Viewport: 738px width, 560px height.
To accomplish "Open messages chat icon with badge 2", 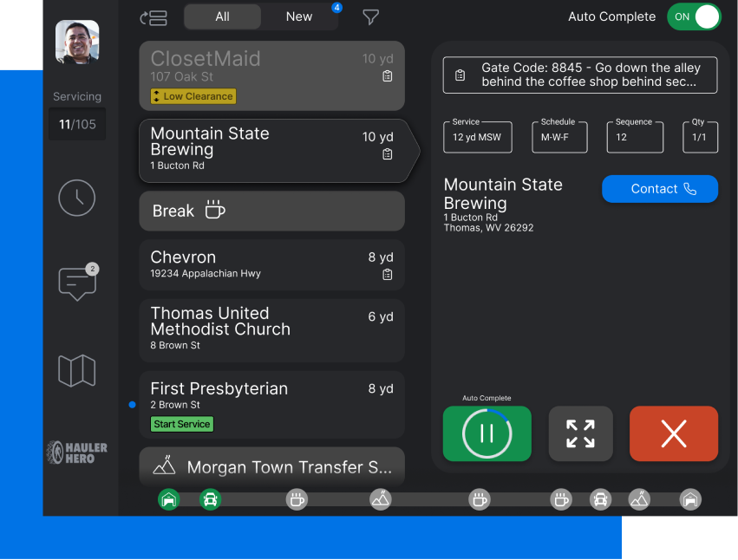I will coord(78,283).
